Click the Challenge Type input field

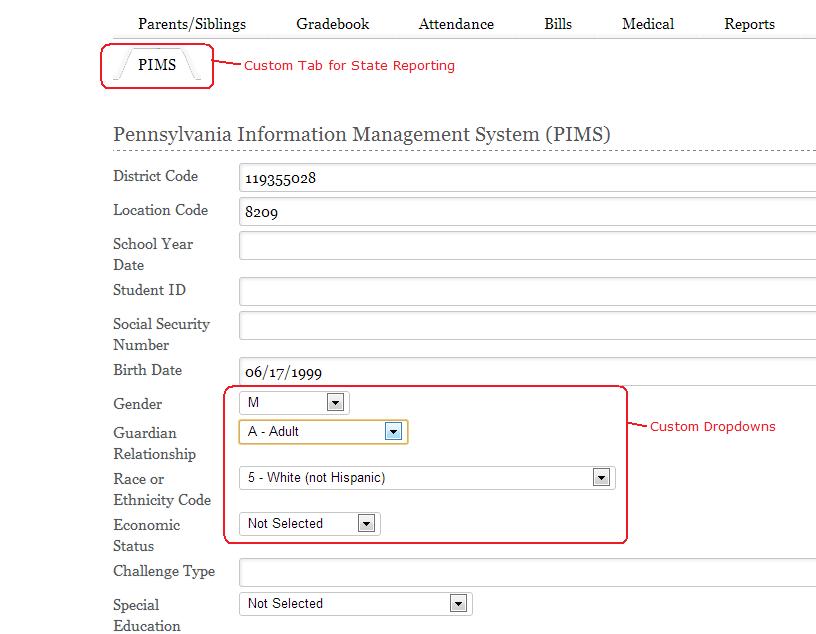tap(527, 573)
